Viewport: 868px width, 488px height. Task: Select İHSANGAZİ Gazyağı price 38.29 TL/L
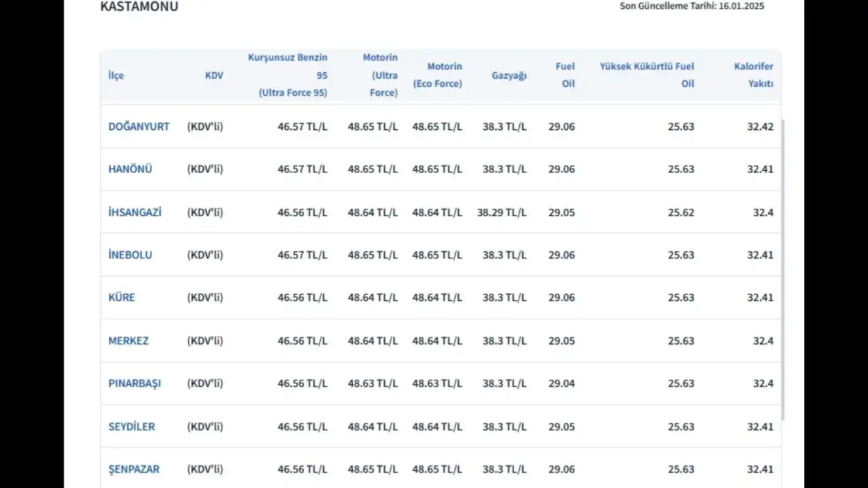click(x=502, y=212)
